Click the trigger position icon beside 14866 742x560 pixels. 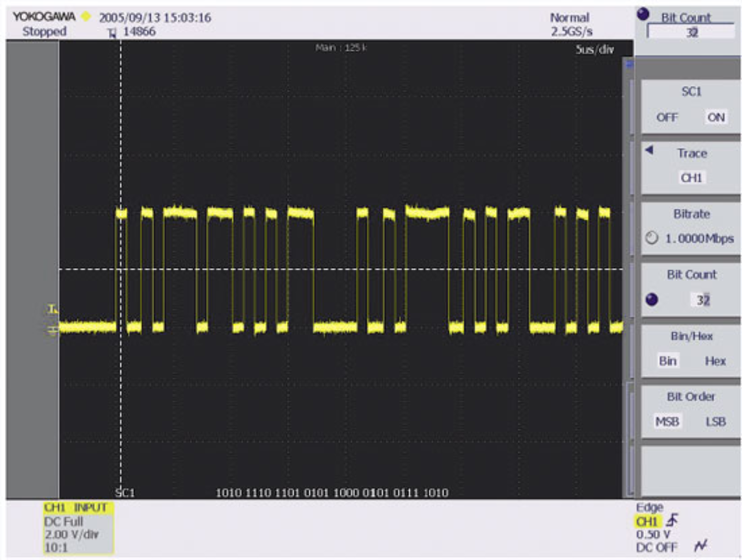pos(112,33)
